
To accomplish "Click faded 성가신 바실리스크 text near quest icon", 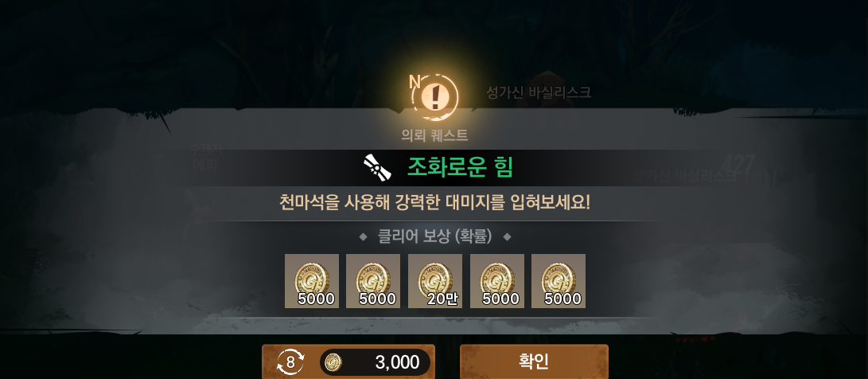I will point(539,92).
